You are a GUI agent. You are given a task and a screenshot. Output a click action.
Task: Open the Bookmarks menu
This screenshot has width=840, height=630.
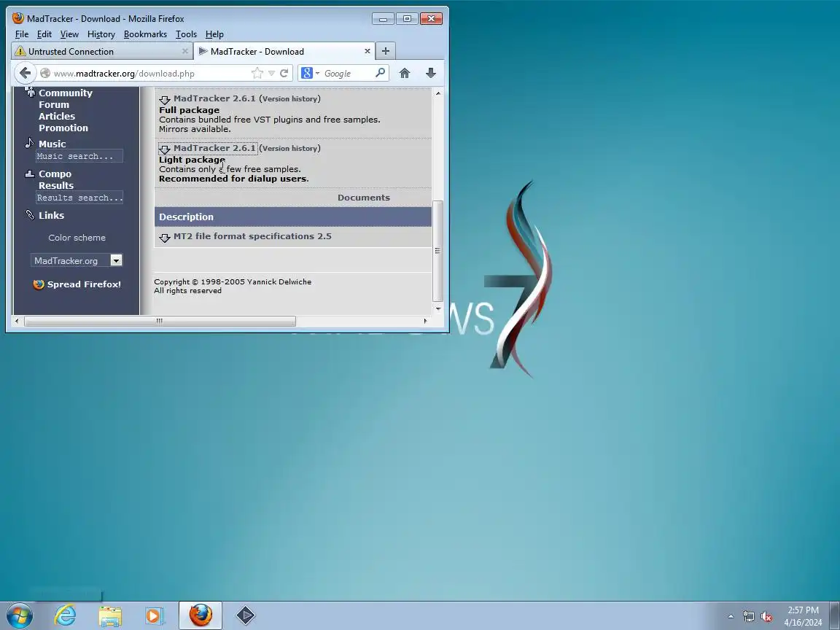(145, 34)
